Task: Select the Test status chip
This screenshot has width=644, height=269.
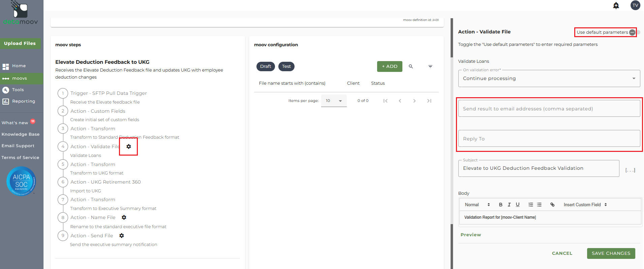Action: point(286,66)
